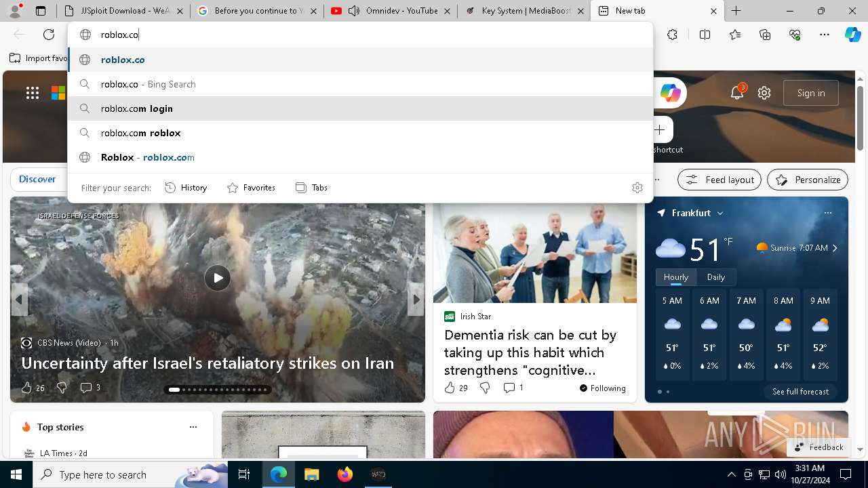Open comments on Dementia risk article
Image resolution: width=868 pixels, height=488 pixels.
[x=513, y=388]
